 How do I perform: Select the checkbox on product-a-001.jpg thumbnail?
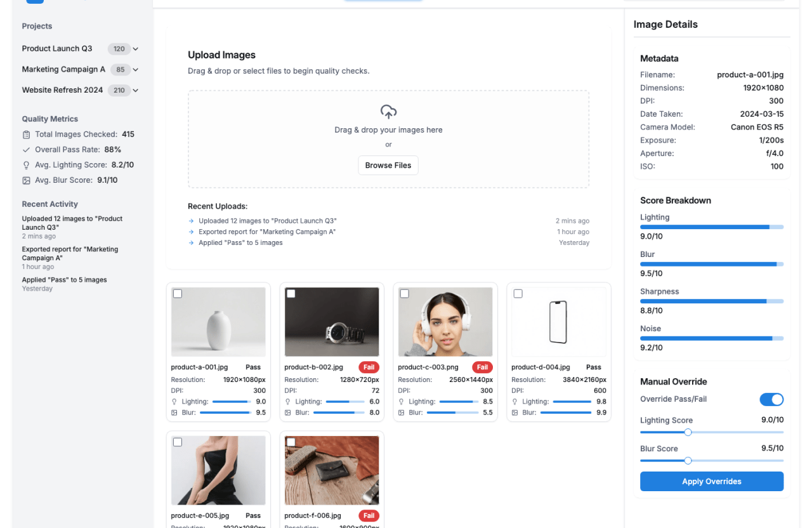tap(178, 294)
